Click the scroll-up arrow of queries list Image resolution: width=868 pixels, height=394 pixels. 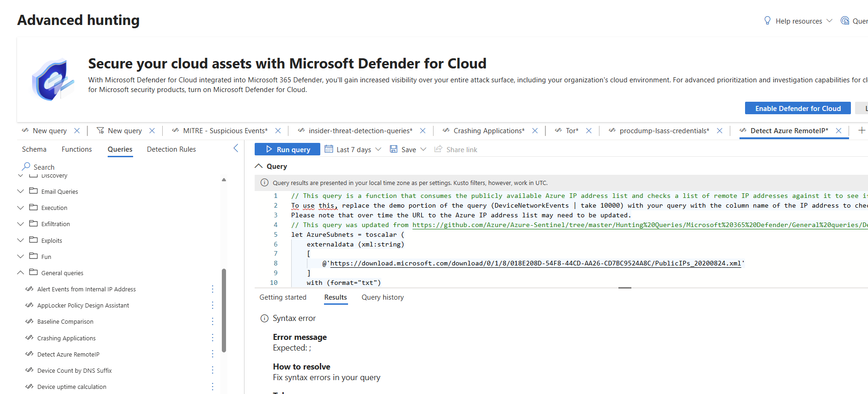(x=224, y=180)
